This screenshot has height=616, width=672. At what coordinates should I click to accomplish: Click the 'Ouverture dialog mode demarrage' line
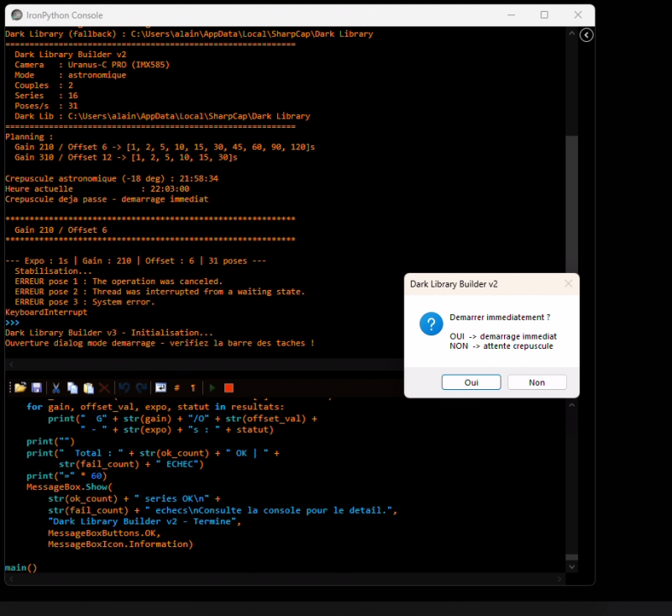pos(160,343)
